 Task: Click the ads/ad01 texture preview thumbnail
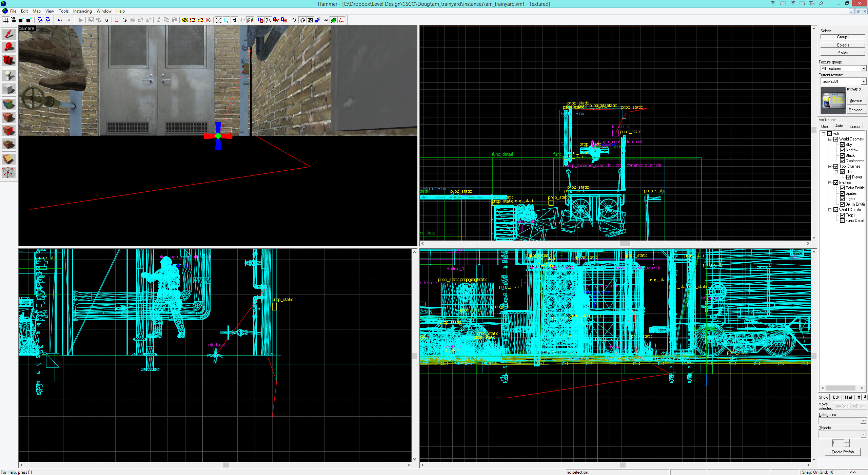pyautogui.click(x=833, y=100)
